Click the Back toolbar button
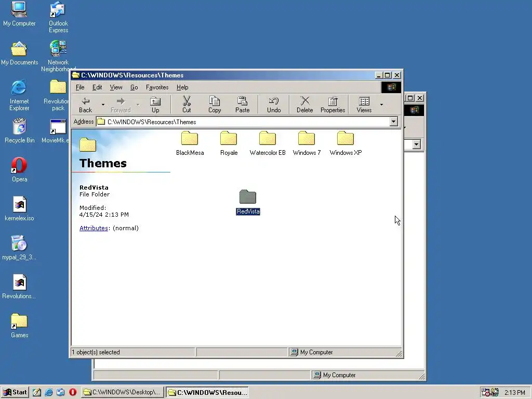The width and height of the screenshot is (532, 399). pyautogui.click(x=86, y=104)
